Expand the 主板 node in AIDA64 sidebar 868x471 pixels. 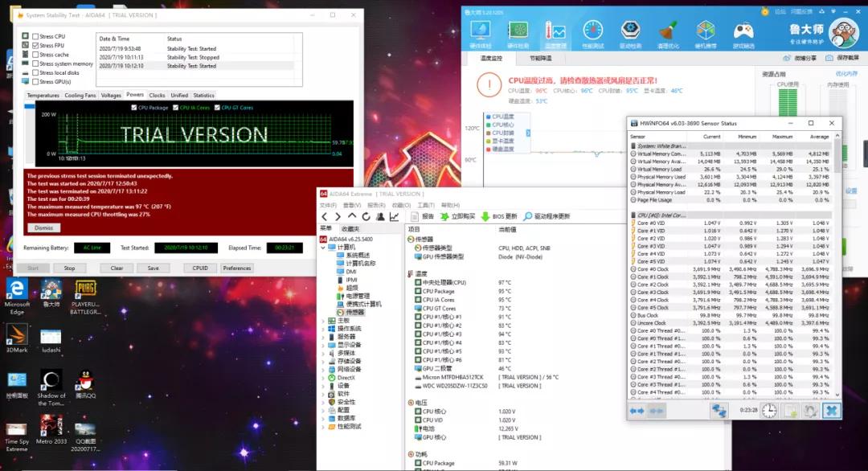[x=323, y=320]
